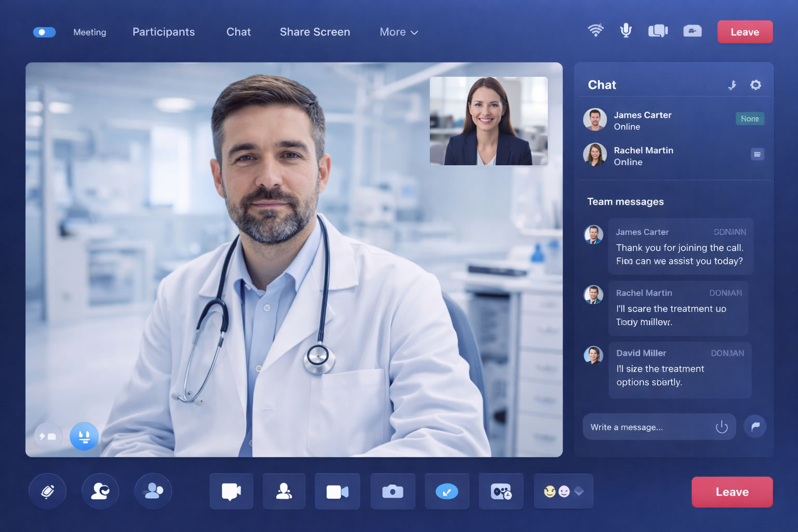
Task: Open chat settings with the gear icon
Action: click(756, 85)
